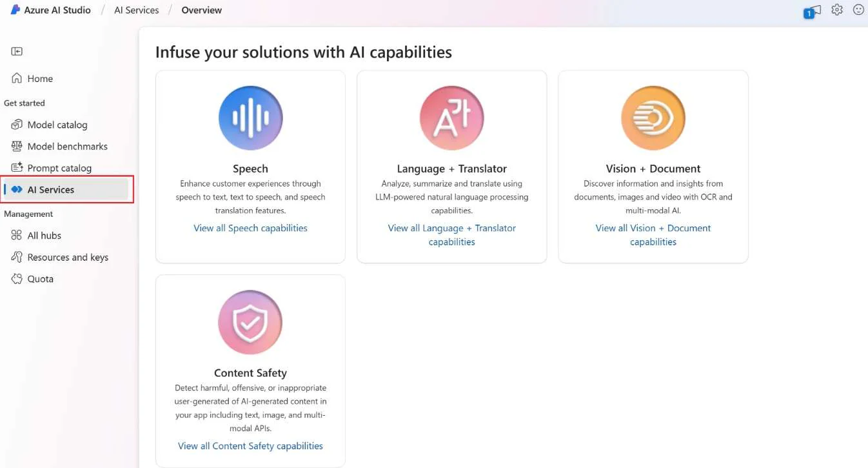
Task: Open Model benchmarks from the sidebar
Action: pos(67,147)
